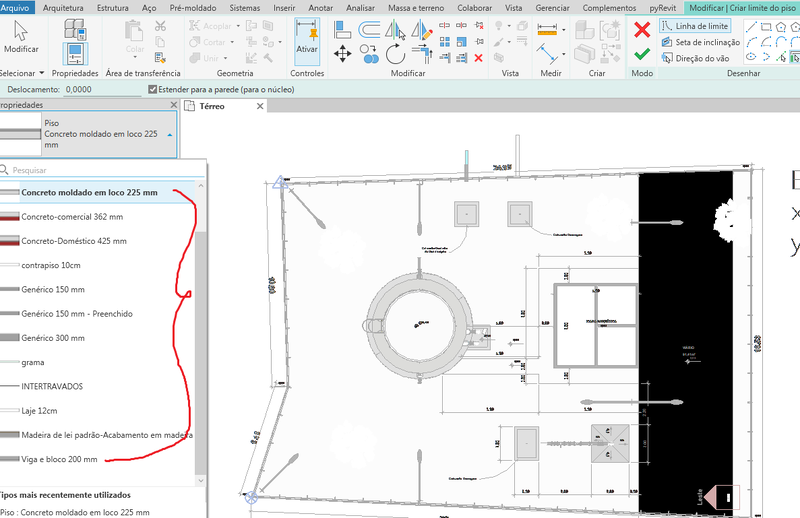Viewport: 800px width, 518px height.
Task: Activate the Ativar controls button
Action: 307,42
